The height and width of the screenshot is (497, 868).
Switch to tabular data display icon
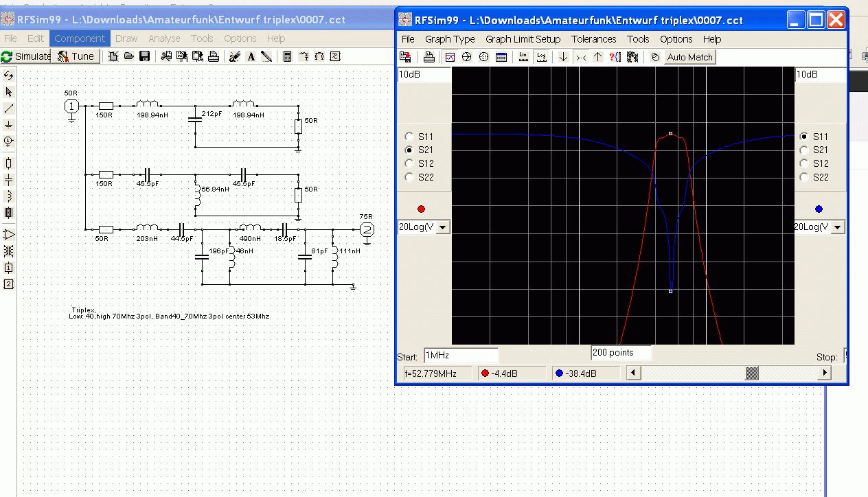pos(501,57)
